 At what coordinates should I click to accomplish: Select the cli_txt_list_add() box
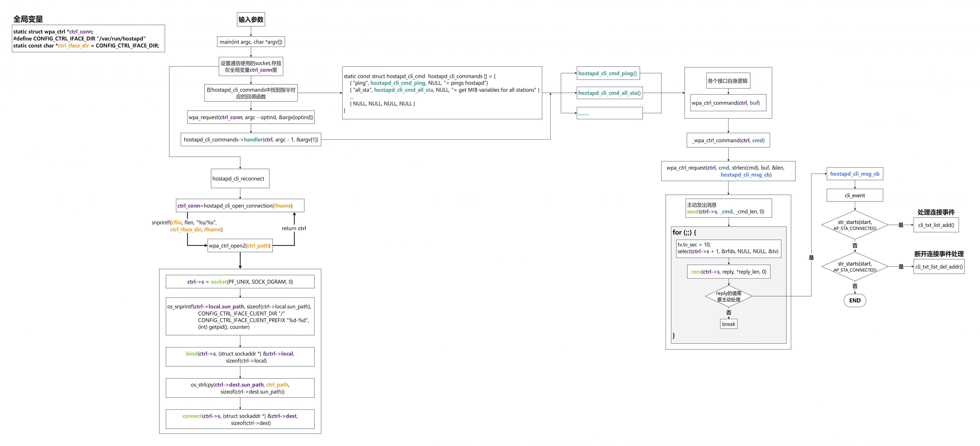(936, 225)
